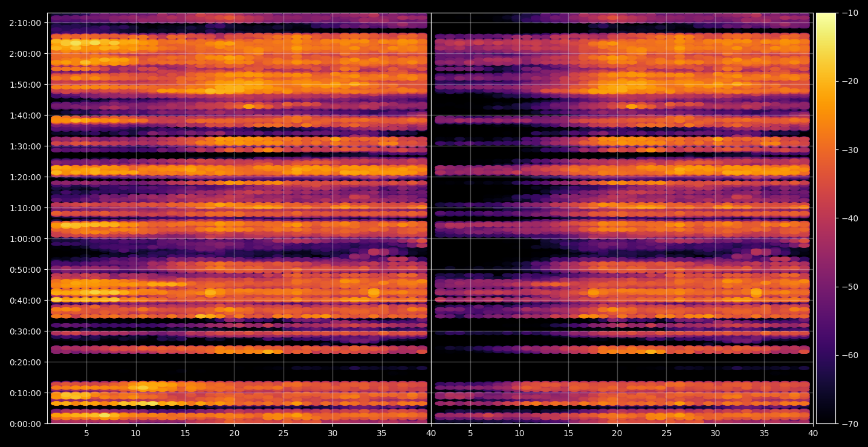Click x-axis label 35 under right heatmap
868x447 pixels.
coord(765,433)
